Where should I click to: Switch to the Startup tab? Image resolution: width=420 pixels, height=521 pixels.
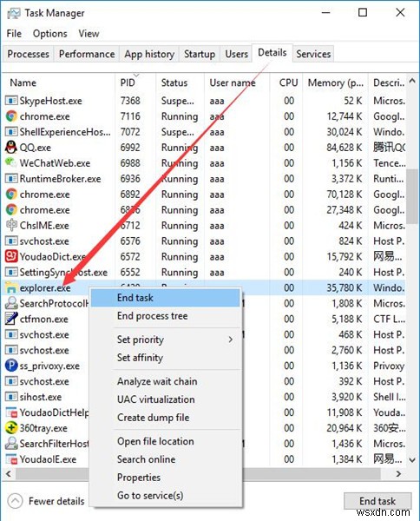tap(200, 54)
